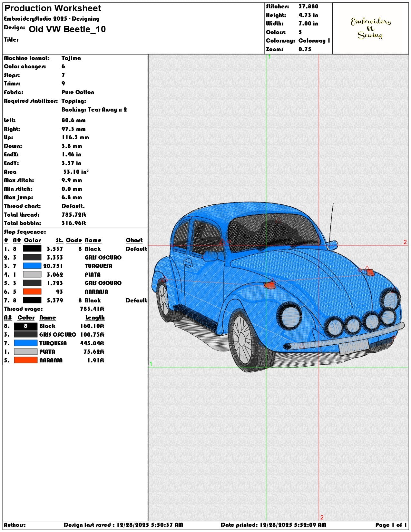The width and height of the screenshot is (411, 532).
Task: Click the Max stitch value '9.9 mm'
Action: (72, 180)
